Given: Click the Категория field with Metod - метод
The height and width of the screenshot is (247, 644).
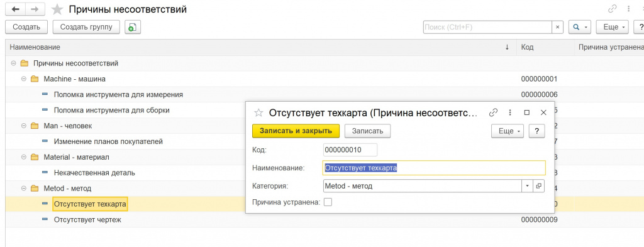Looking at the screenshot, I should click(x=422, y=186).
